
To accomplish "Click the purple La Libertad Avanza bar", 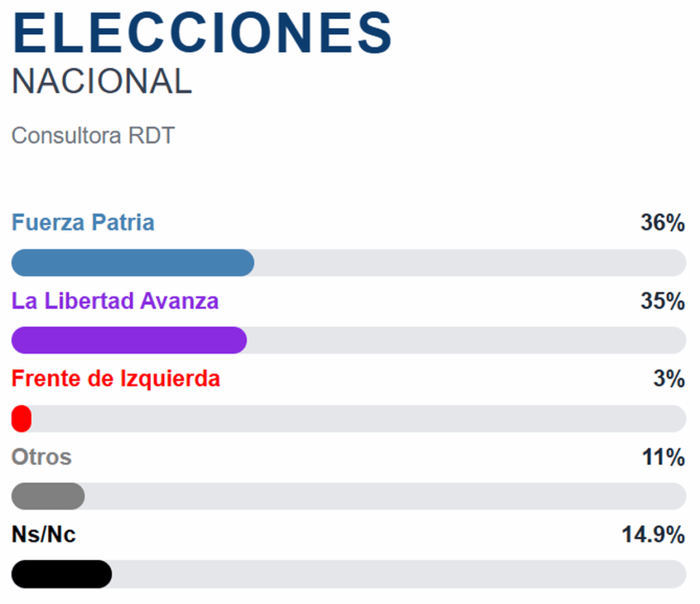I will coord(129,340).
